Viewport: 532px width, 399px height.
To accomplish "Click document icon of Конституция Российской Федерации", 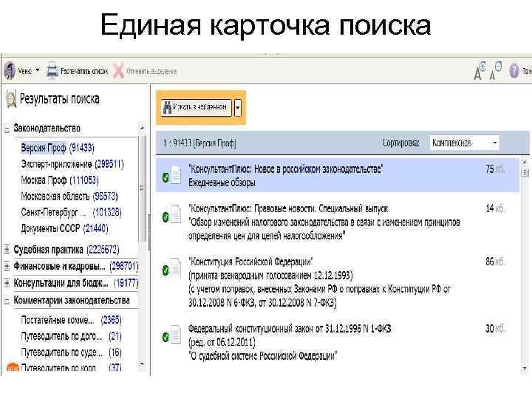I will 176,267.
